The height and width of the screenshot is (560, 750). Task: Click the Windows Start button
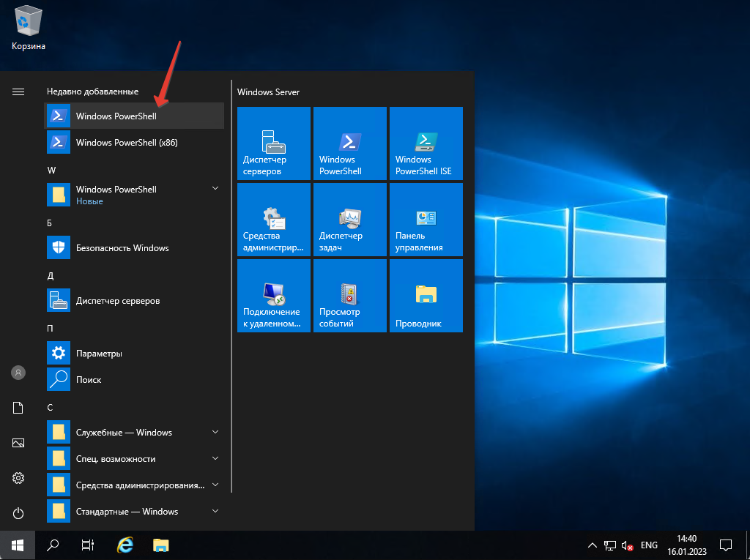click(x=18, y=545)
